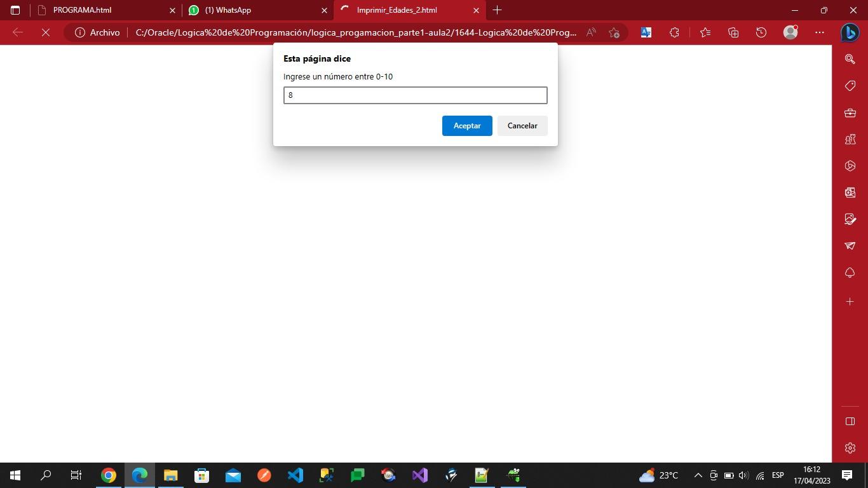Open sidebar Search

(x=850, y=59)
